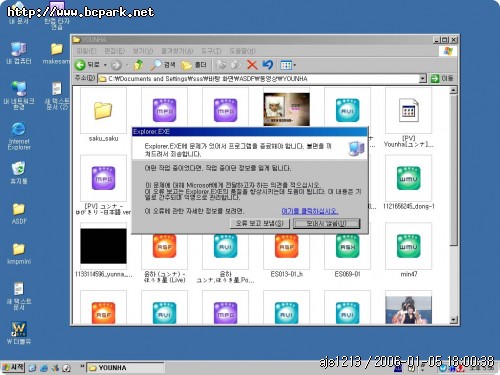Image resolution: width=500 pixels, height=375 pixels.
Task: Select the MPG file in bottom row
Action: click(225, 313)
